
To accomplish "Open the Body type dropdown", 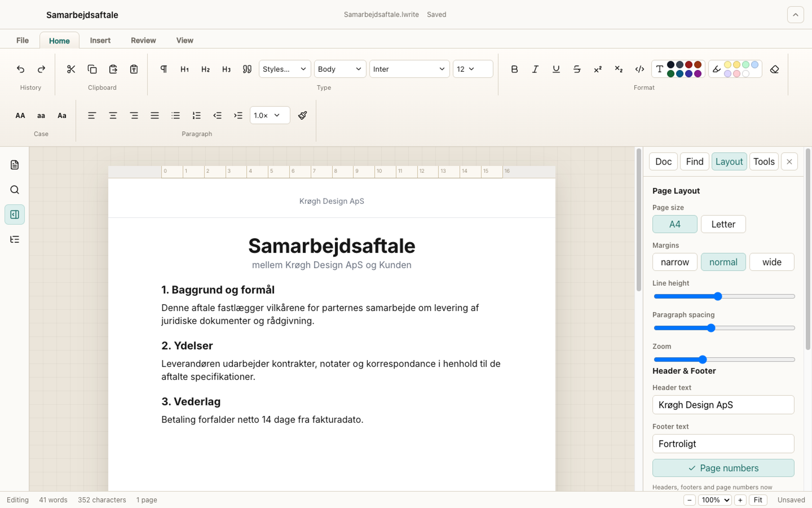I will coord(340,69).
